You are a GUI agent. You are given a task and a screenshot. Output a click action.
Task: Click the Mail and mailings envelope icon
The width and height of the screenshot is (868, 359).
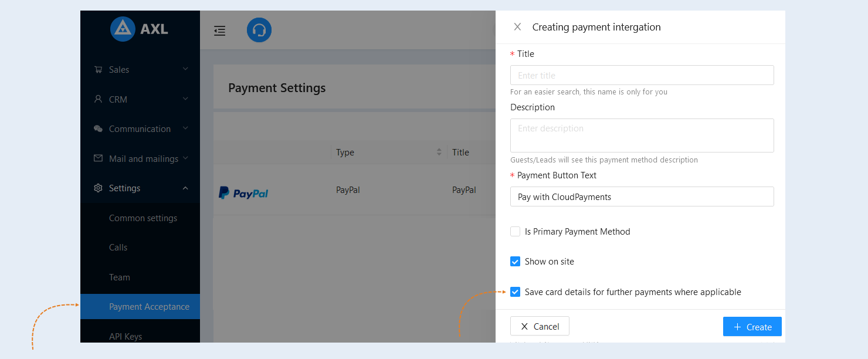pyautogui.click(x=98, y=158)
